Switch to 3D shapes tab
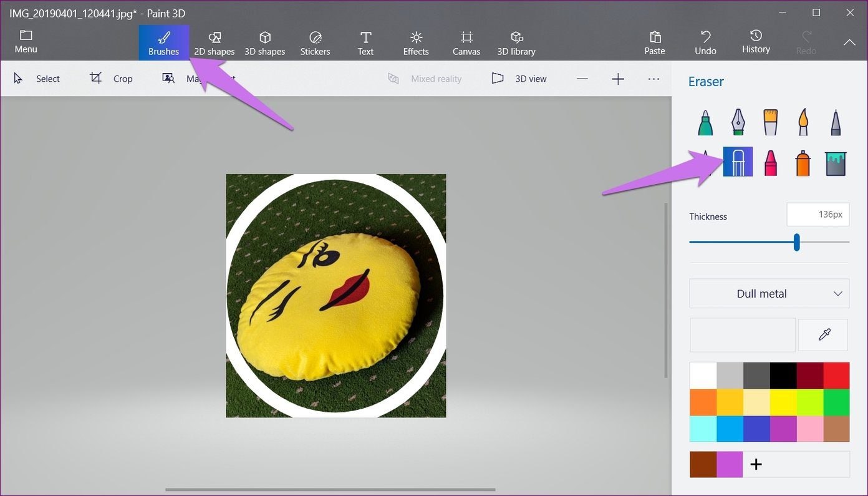The width and height of the screenshot is (868, 496). click(x=265, y=43)
